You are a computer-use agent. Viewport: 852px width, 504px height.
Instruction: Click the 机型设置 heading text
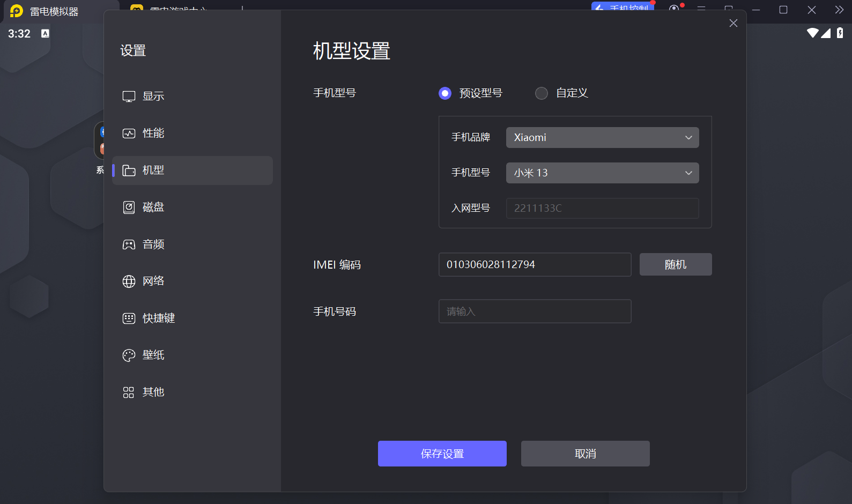coord(352,51)
